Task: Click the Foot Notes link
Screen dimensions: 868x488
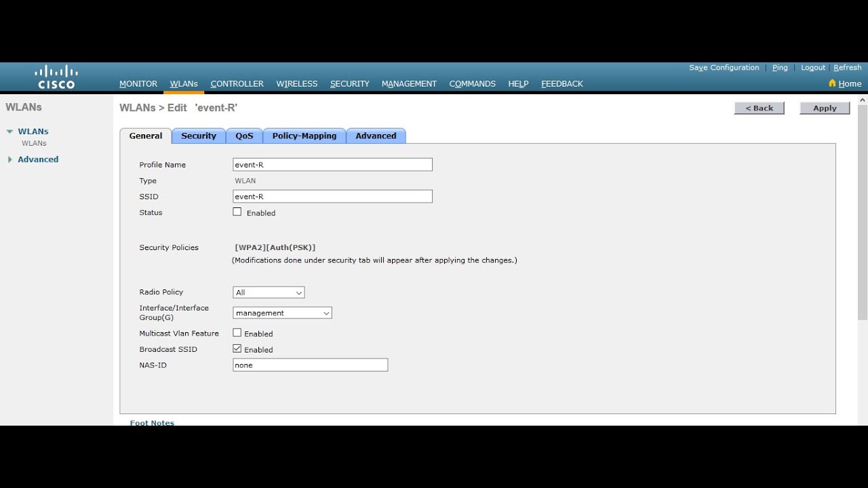Action: point(152,422)
